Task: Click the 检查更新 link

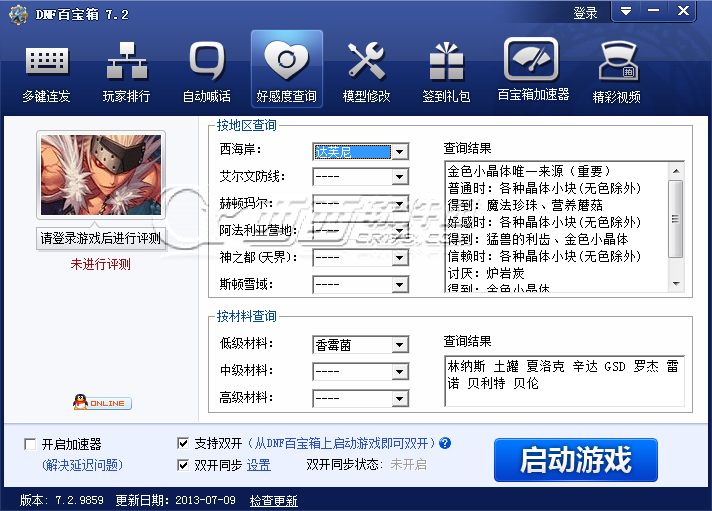Action: click(x=273, y=501)
